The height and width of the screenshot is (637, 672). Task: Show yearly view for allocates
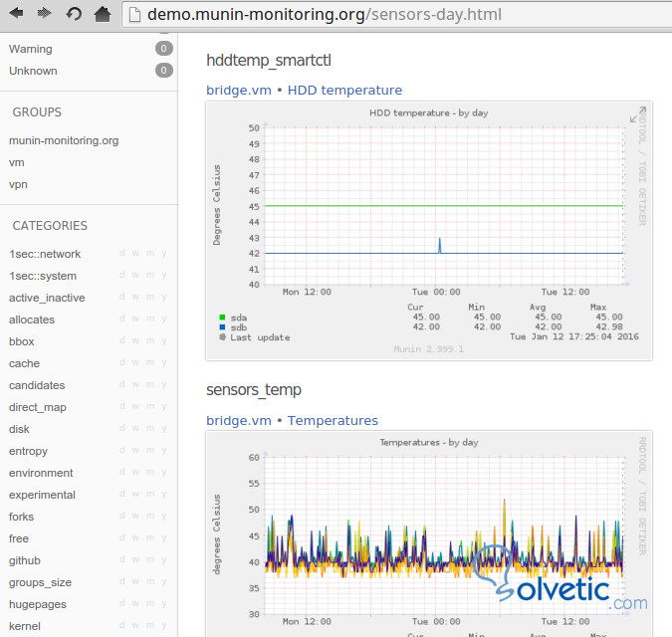pyautogui.click(x=164, y=318)
